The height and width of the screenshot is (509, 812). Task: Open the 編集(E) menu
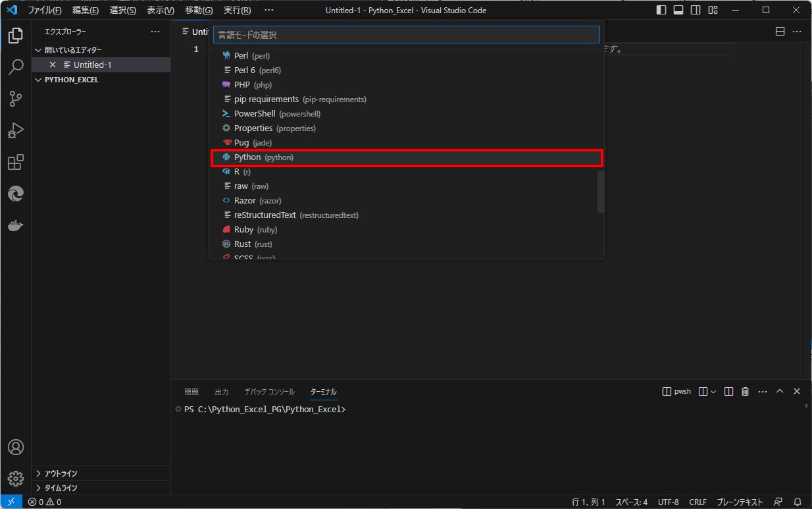coord(86,10)
